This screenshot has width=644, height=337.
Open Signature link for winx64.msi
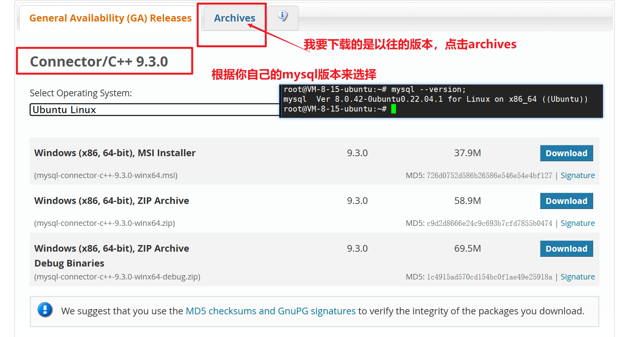[x=577, y=175]
